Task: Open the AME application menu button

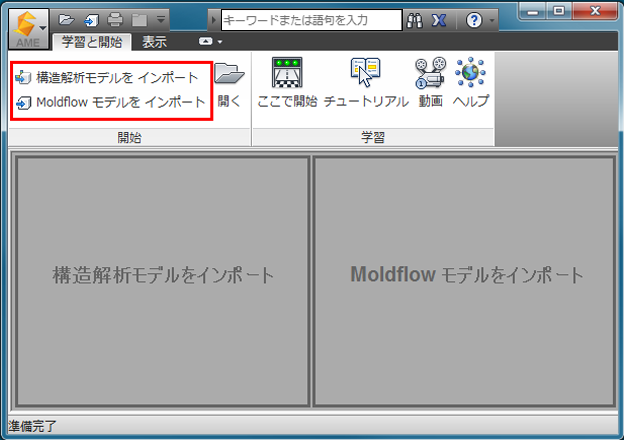Action: tap(29, 29)
